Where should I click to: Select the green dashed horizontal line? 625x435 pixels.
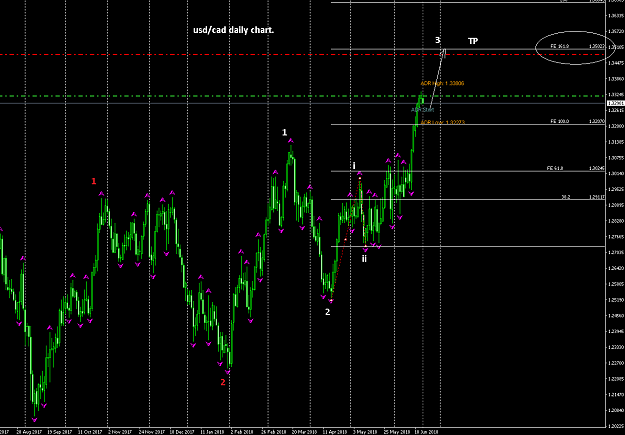coord(303,96)
